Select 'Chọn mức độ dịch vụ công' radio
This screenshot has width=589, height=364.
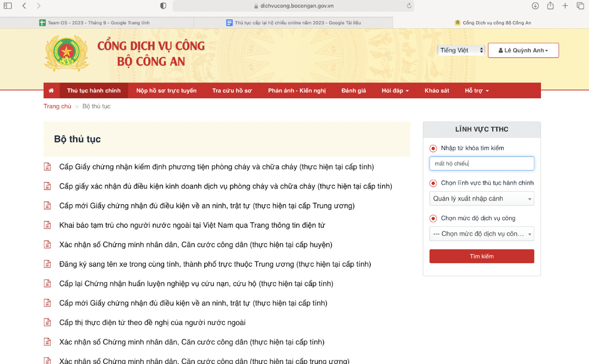[x=433, y=218]
